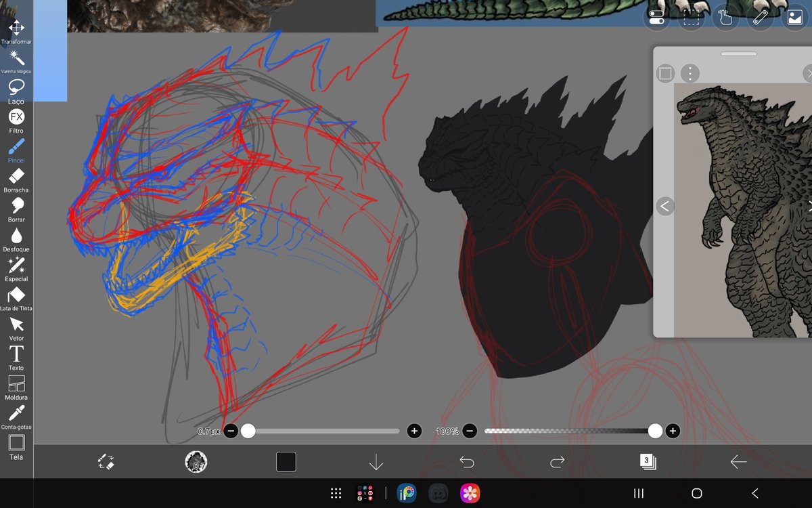This screenshot has width=812, height=508.
Task: Tap the Godzilla reference image
Action: pyautogui.click(x=743, y=210)
